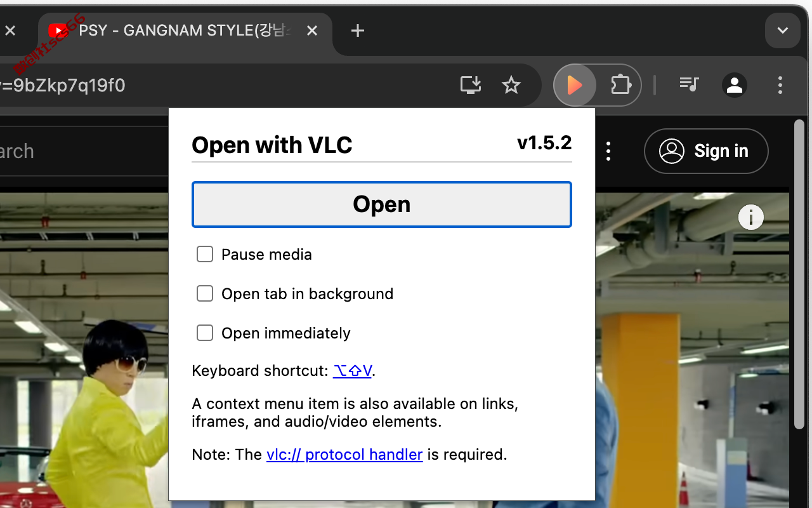The image size is (812, 508).
Task: Click the YouTube Sign in button
Action: 706,151
